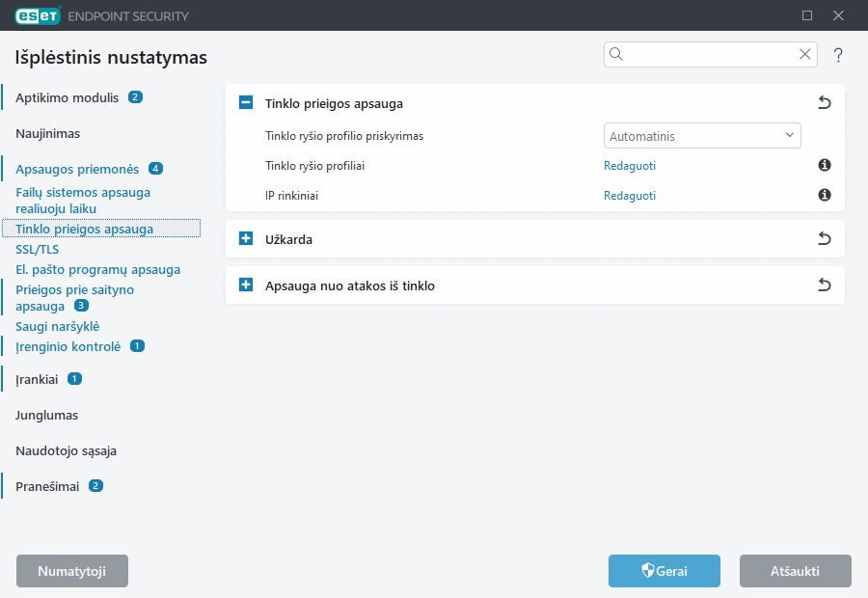The image size is (868, 598).
Task: Click the Numatytoji defaults button
Action: coord(72,571)
